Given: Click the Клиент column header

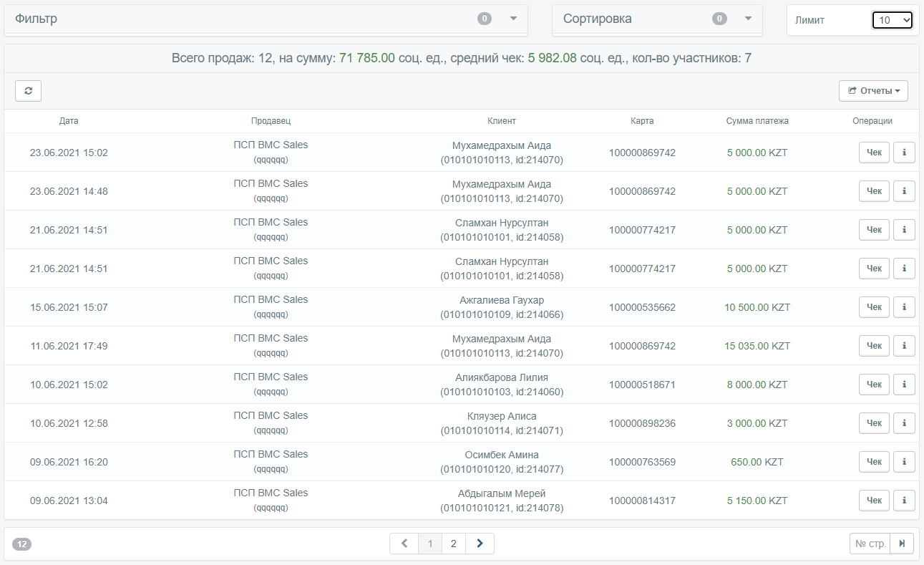Looking at the screenshot, I should [x=502, y=121].
